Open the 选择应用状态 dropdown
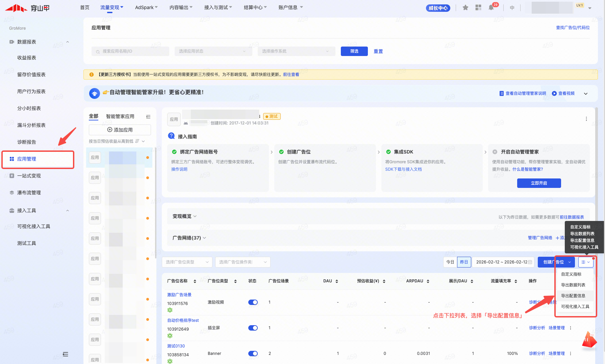The width and height of the screenshot is (605, 364). pos(213,51)
